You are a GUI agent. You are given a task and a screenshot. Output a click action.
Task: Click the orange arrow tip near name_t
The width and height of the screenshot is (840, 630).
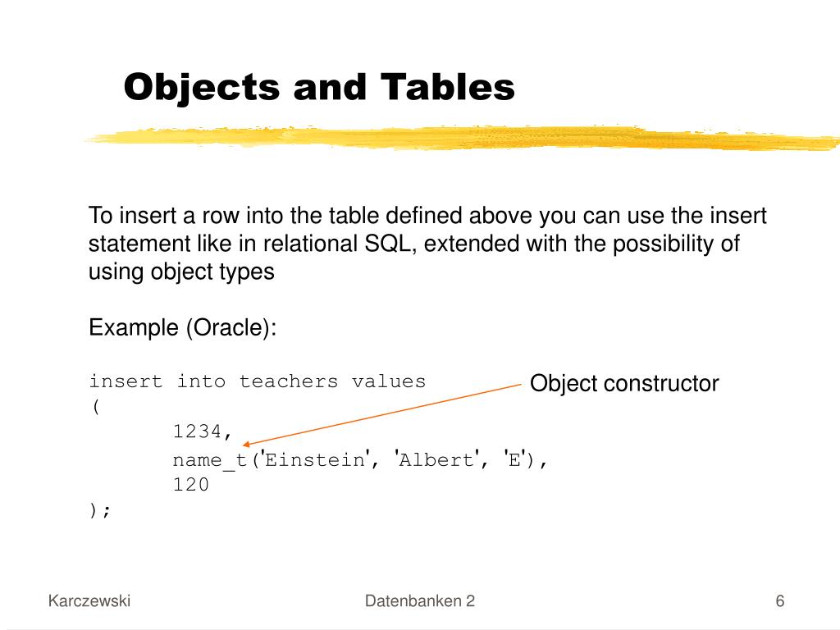246,444
